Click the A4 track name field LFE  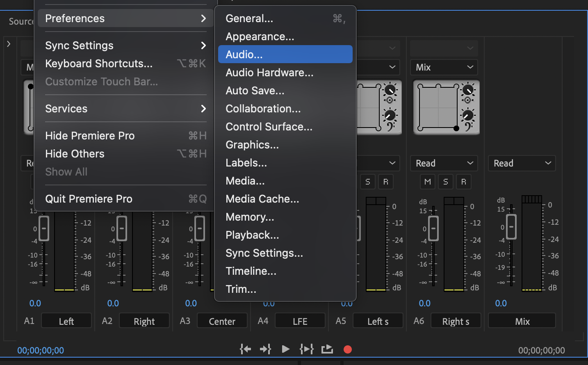point(300,321)
